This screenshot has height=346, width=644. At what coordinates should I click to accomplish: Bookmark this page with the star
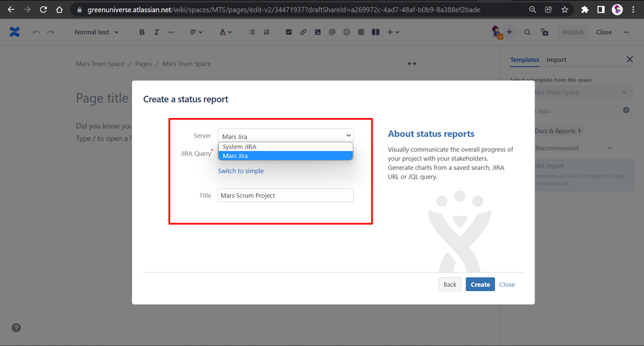click(565, 10)
